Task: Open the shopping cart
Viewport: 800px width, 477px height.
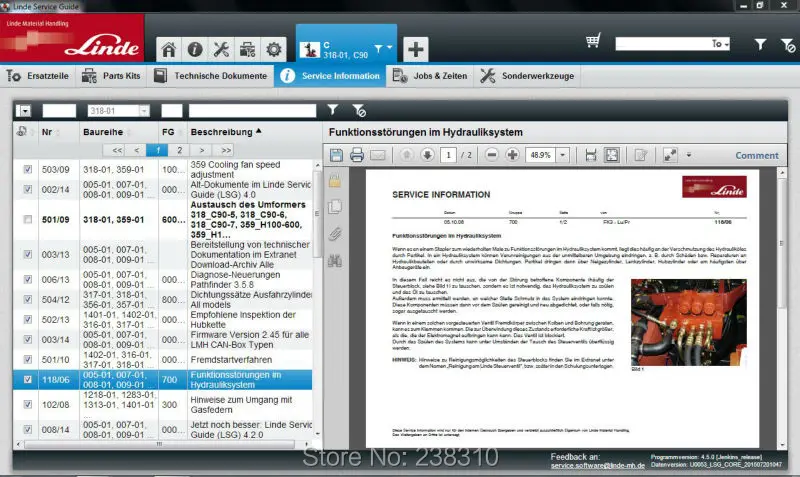Action: point(593,41)
